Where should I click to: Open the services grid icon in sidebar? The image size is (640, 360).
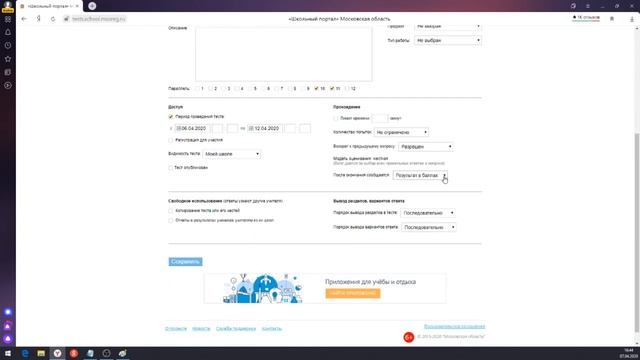point(8,19)
